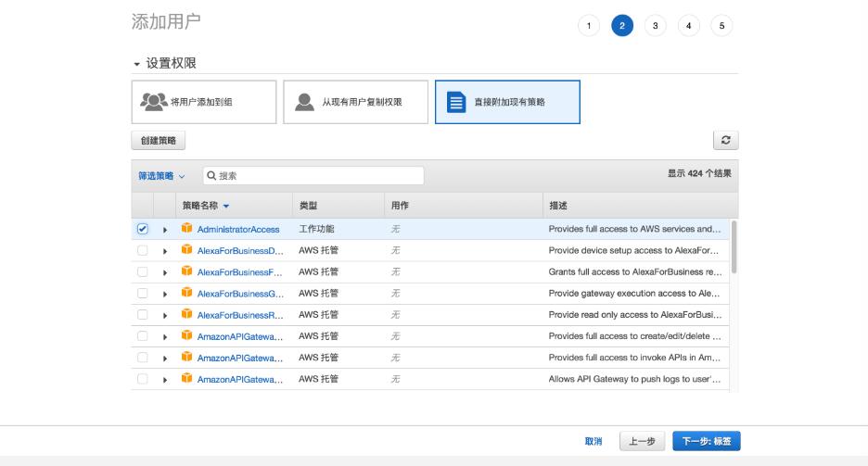This screenshot has width=868, height=466.
Task: Click the policy icon in the 'invoke APIs' row
Action: (187, 357)
